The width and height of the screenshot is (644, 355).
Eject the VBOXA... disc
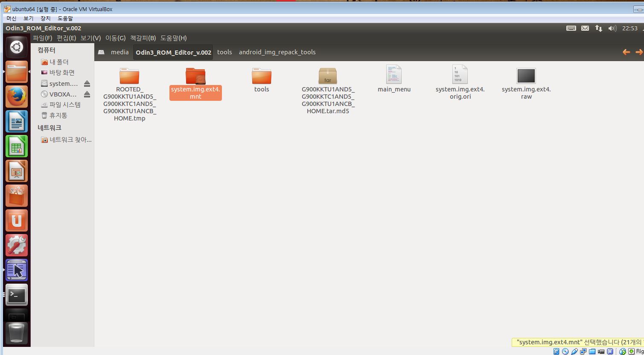pos(87,94)
